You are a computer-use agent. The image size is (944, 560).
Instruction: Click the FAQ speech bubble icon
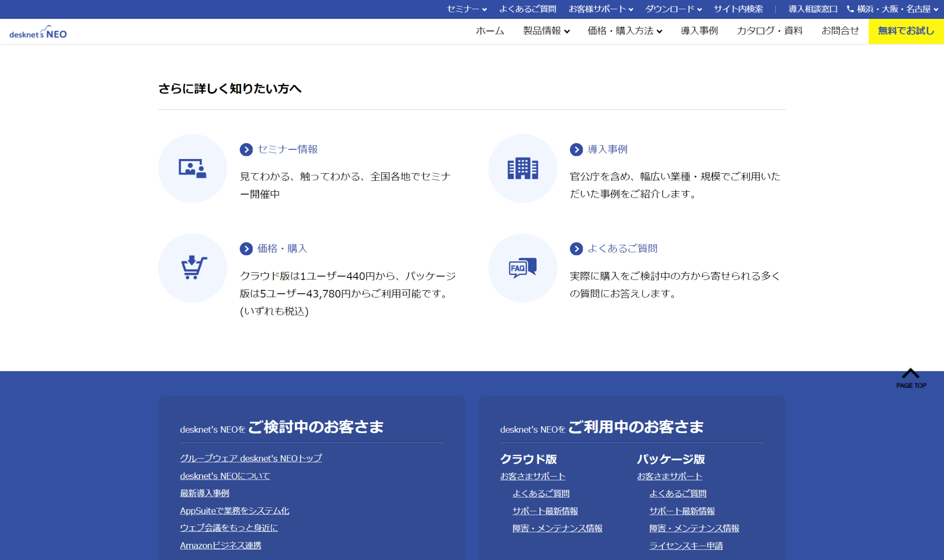[523, 268]
